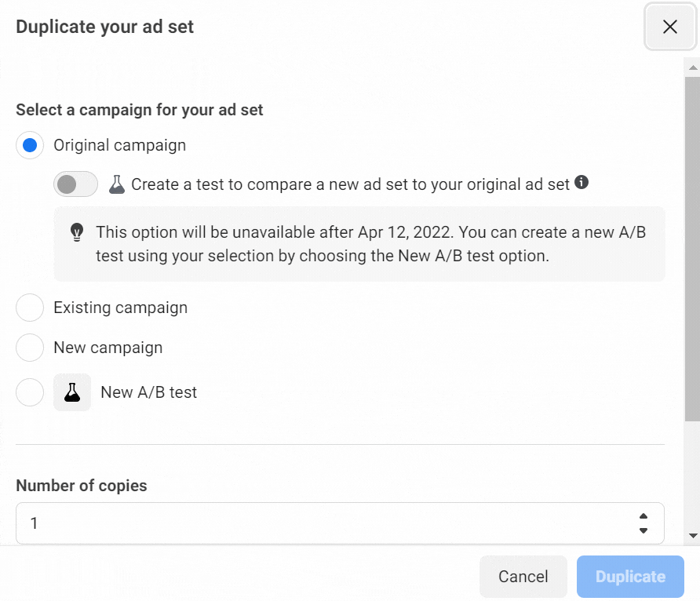Select the New campaign radio button

30,348
